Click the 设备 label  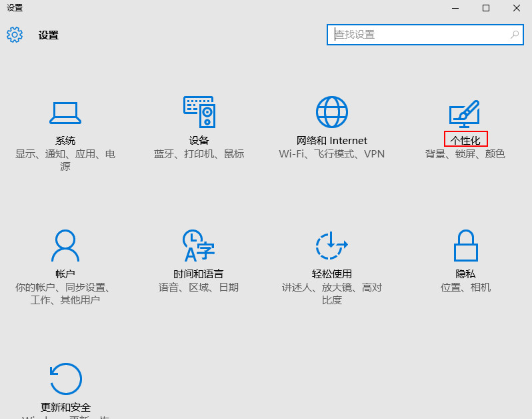coord(199,141)
